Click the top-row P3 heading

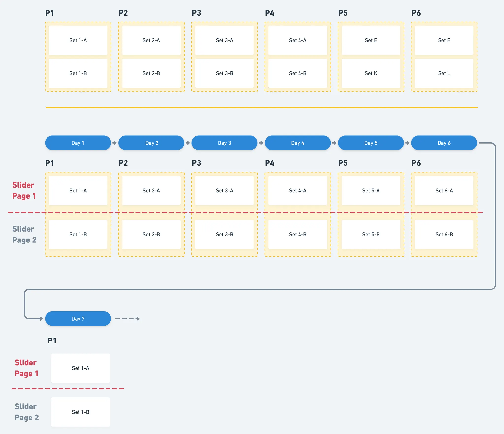196,13
